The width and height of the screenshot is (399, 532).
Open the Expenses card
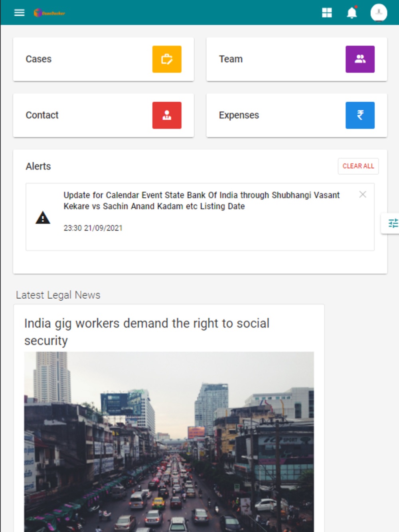pos(296,115)
